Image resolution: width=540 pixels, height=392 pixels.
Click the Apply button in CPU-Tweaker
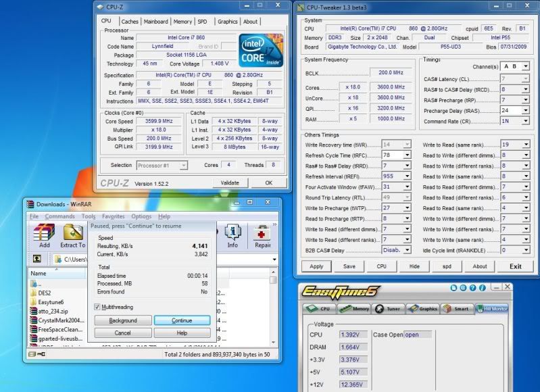click(316, 266)
